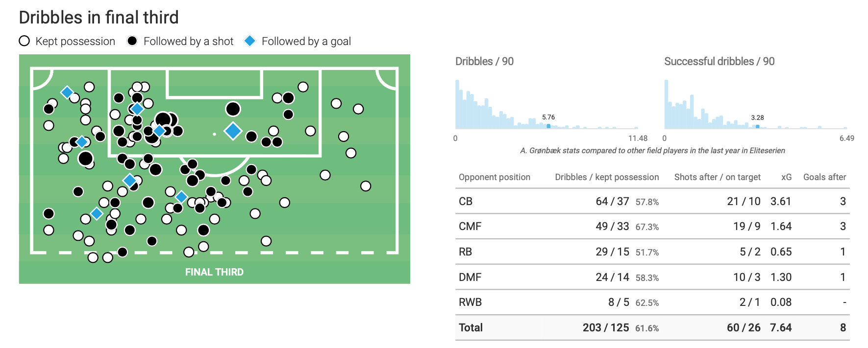Sort by the Opponent position column header
Screen dimensions: 868x348
[494, 177]
